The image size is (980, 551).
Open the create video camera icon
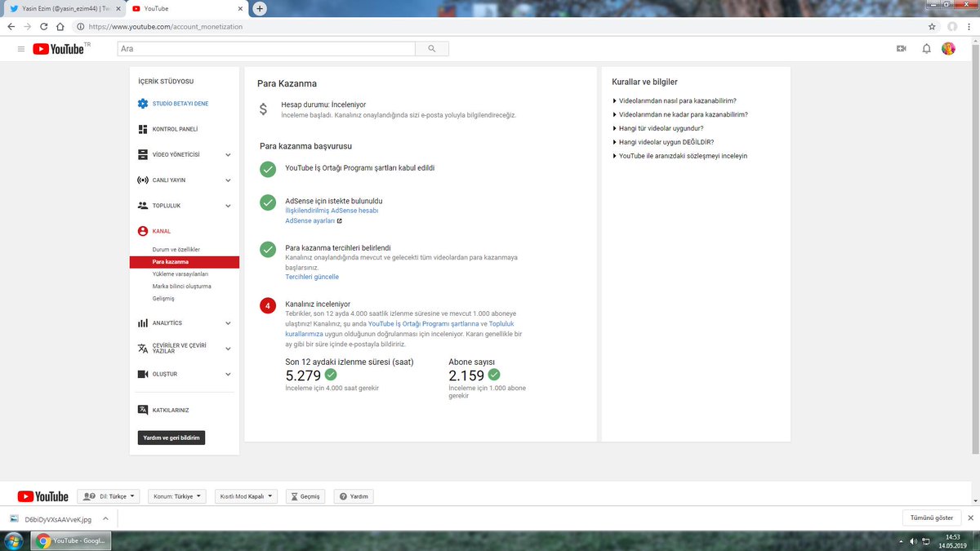coord(902,49)
